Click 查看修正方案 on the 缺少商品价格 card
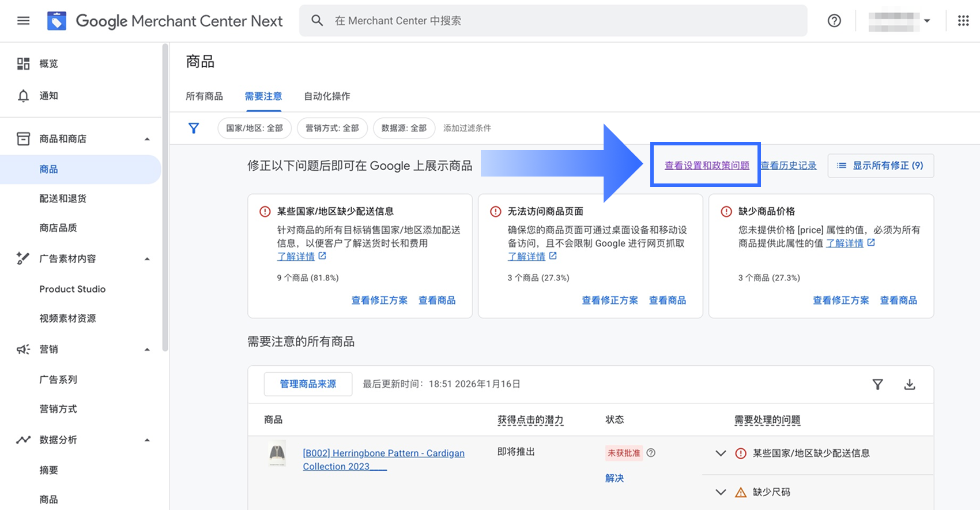This screenshot has width=980, height=510. [840, 301]
